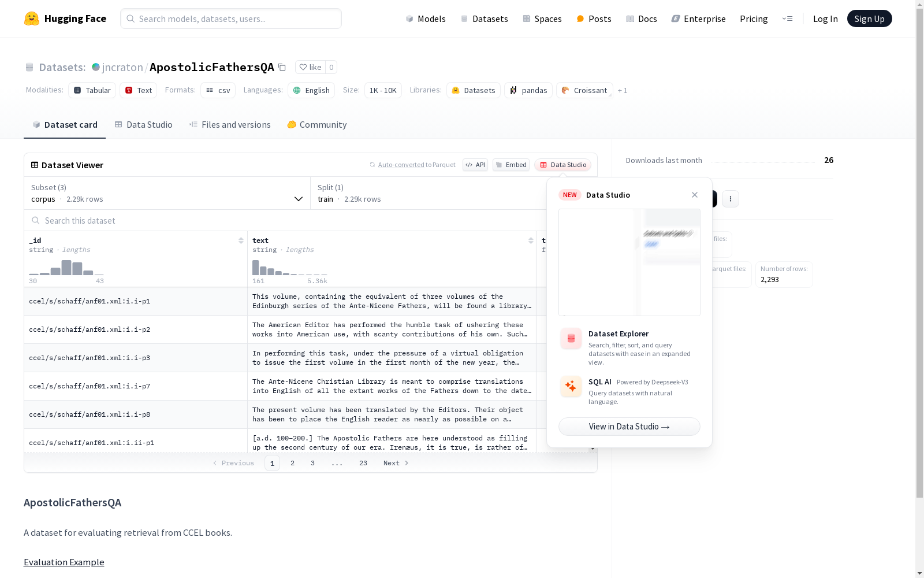
Task: Click the heart like button
Action: 310,67
